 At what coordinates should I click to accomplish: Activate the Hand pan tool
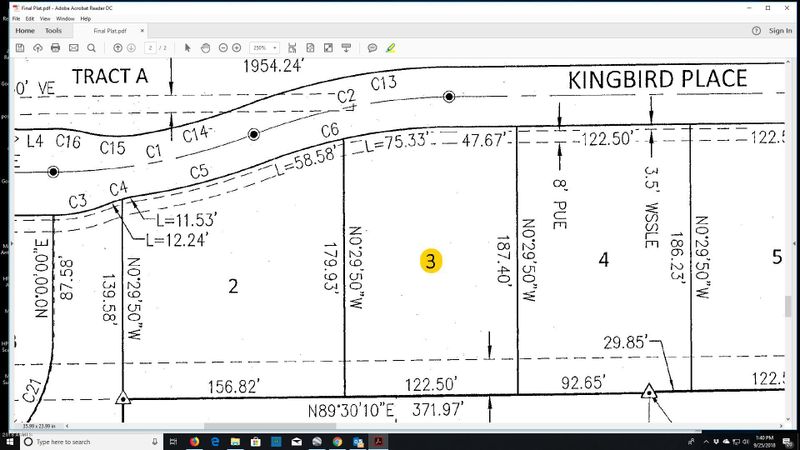click(x=205, y=48)
